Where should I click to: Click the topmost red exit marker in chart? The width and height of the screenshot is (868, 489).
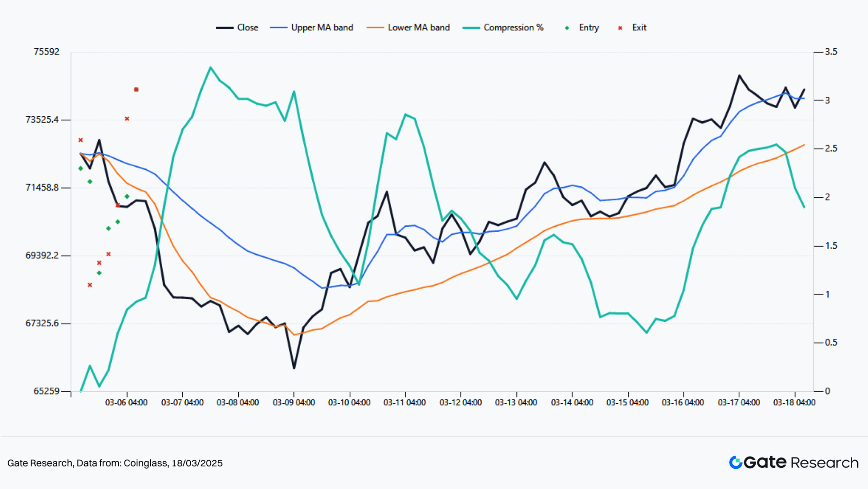(x=136, y=89)
